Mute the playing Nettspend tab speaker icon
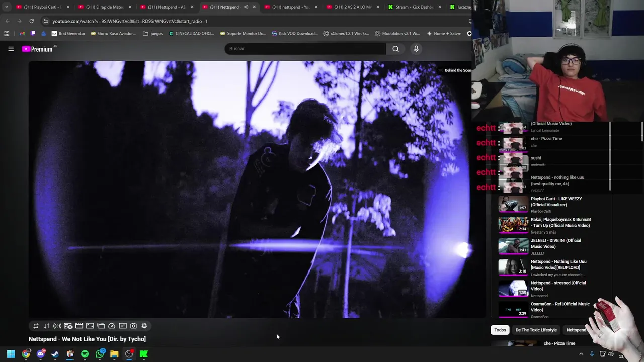This screenshot has width=644, height=362. pyautogui.click(x=246, y=7)
